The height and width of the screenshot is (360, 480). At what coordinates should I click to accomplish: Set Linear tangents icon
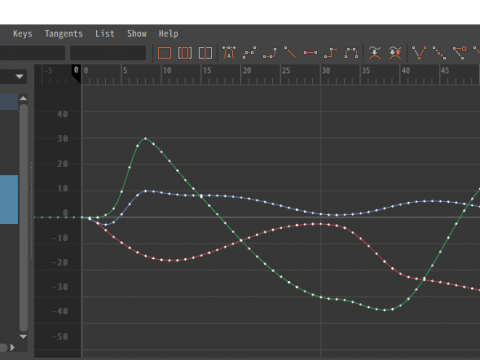(x=290, y=52)
